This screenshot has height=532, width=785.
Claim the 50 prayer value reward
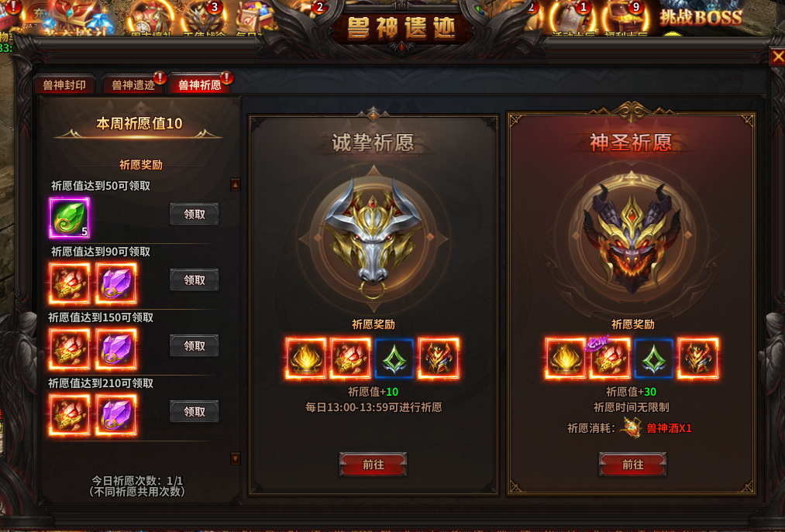tap(195, 215)
